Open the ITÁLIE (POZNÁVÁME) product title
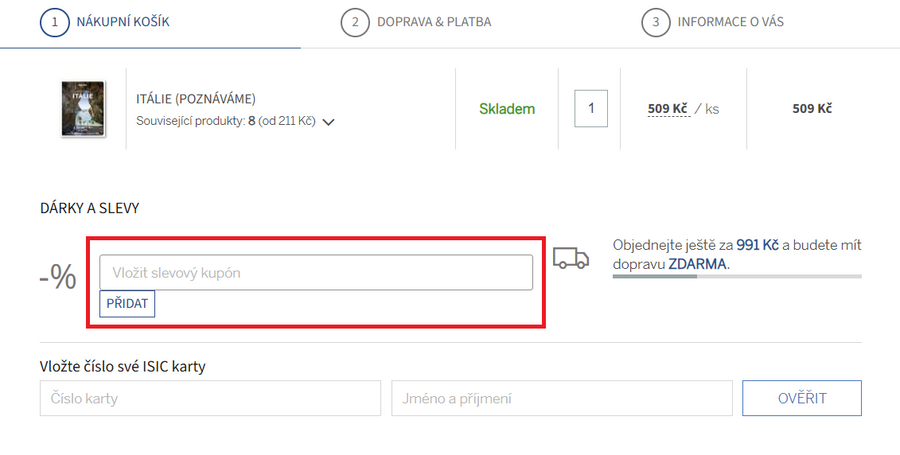This screenshot has height=455, width=900. [x=196, y=98]
